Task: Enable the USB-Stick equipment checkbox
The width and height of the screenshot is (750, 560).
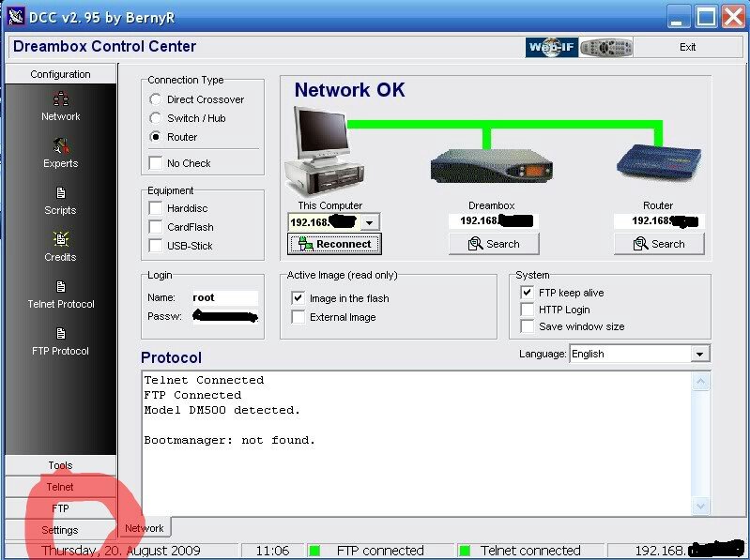Action: click(x=156, y=246)
